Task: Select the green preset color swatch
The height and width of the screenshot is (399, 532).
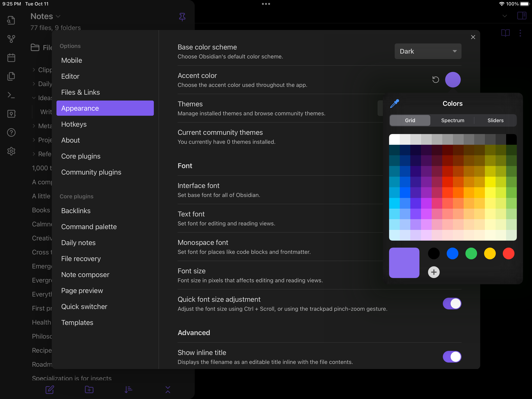Action: (471, 253)
